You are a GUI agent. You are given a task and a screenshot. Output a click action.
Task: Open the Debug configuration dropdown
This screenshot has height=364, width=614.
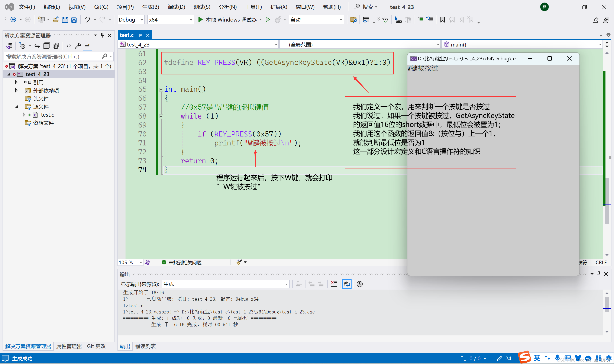131,20
